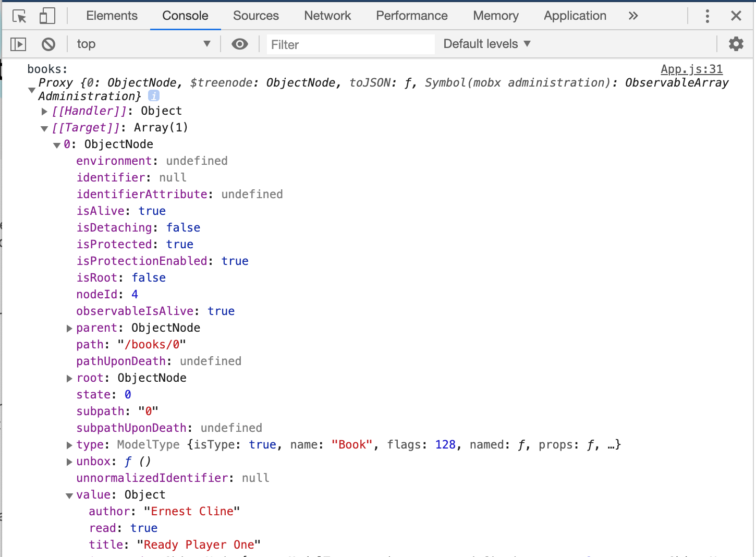Collapse the 0: ObjectNode entry
This screenshot has width=756, height=557.
tap(57, 145)
